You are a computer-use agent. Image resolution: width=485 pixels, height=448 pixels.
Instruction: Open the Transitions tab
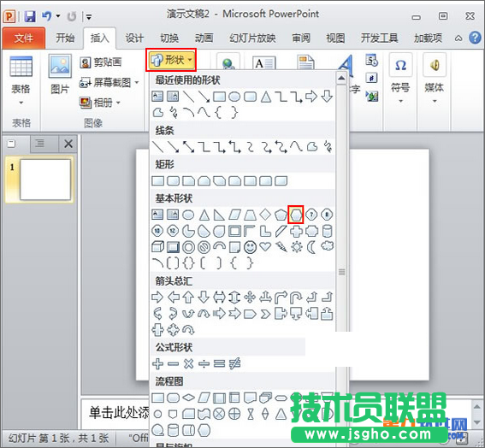[x=169, y=38]
